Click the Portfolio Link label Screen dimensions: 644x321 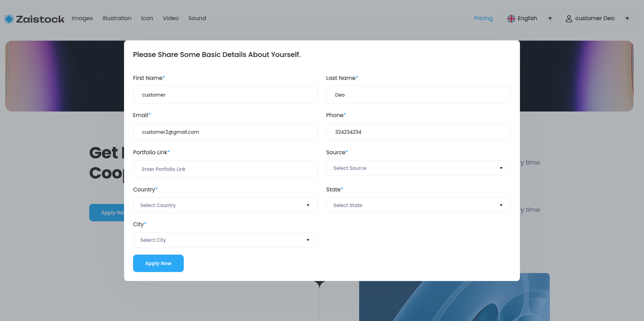[x=151, y=152]
